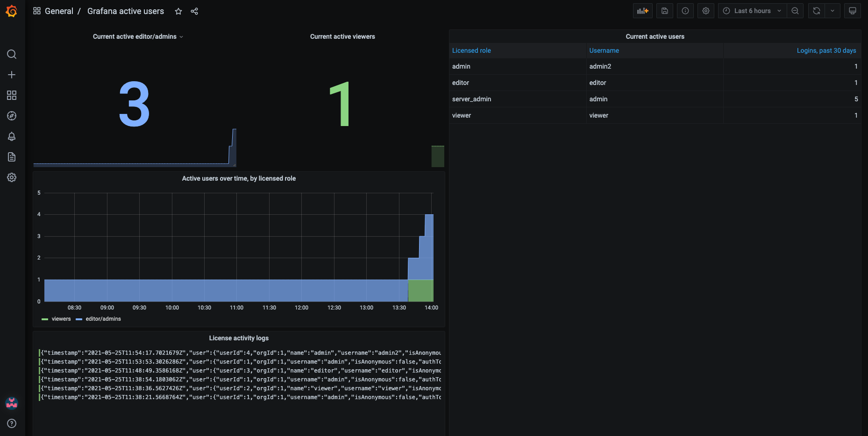Expand the 11:54:17 admin2 log line
Viewport: 868px width, 436px height.
(x=240, y=353)
